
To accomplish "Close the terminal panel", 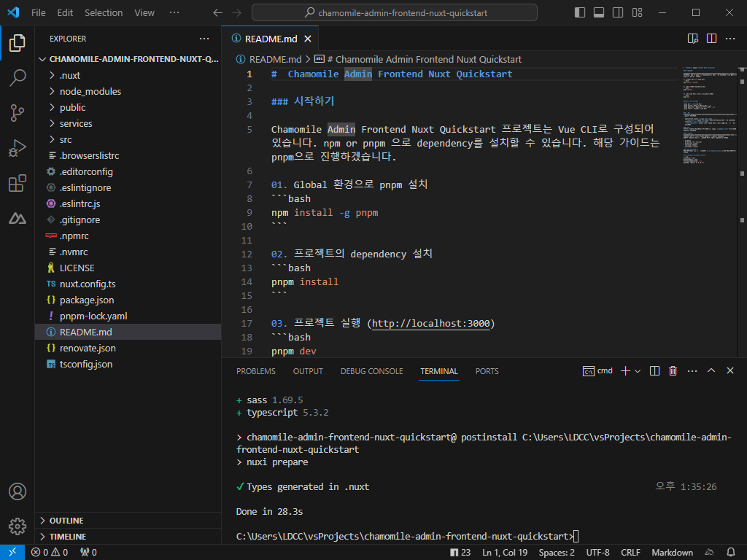I will (x=729, y=370).
